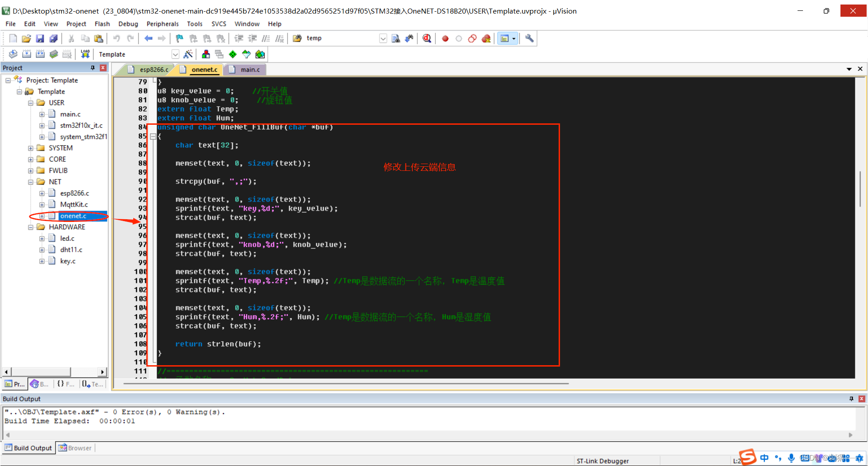
Task: Navigate backwards with blue left arrow
Action: [148, 38]
